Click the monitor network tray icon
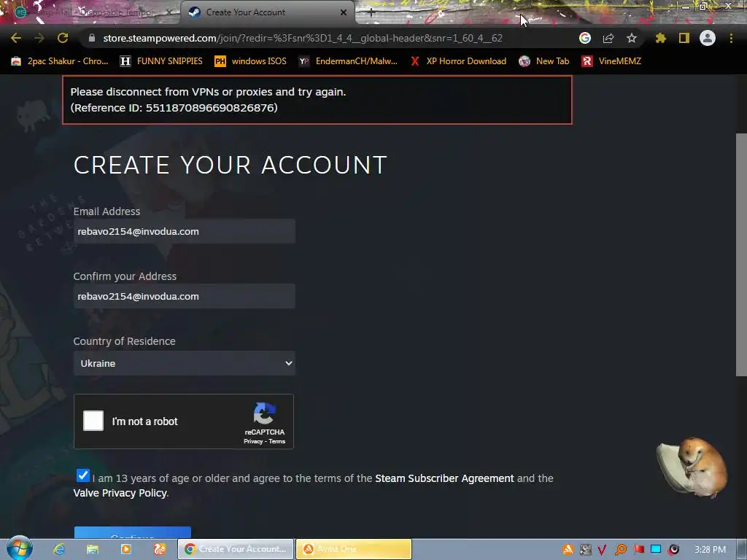The height and width of the screenshot is (560, 747). point(656,550)
